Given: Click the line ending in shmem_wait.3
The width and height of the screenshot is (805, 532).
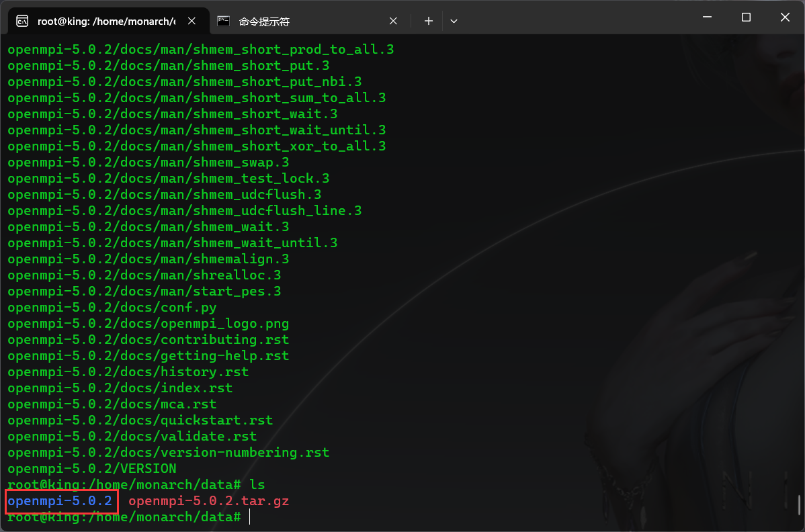Looking at the screenshot, I should click(149, 227).
